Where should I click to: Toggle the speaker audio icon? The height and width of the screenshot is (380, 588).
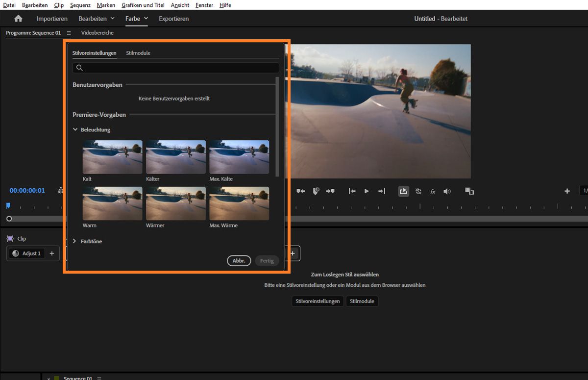[x=447, y=191]
